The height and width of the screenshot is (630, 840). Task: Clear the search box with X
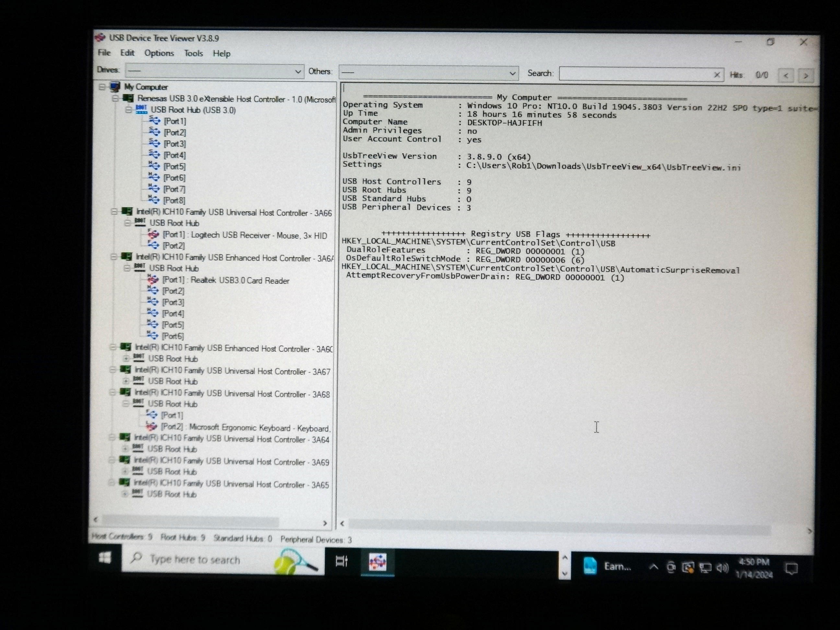pyautogui.click(x=717, y=75)
